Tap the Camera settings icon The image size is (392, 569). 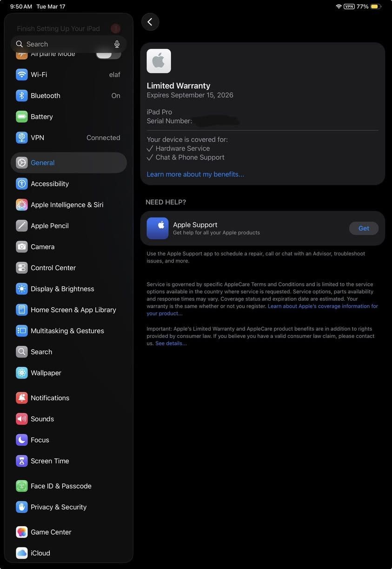point(22,247)
